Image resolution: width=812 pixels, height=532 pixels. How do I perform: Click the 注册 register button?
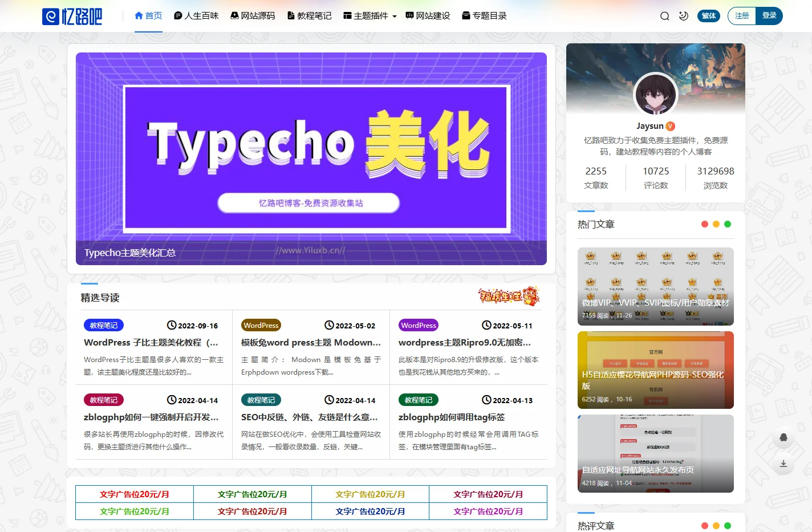[742, 16]
